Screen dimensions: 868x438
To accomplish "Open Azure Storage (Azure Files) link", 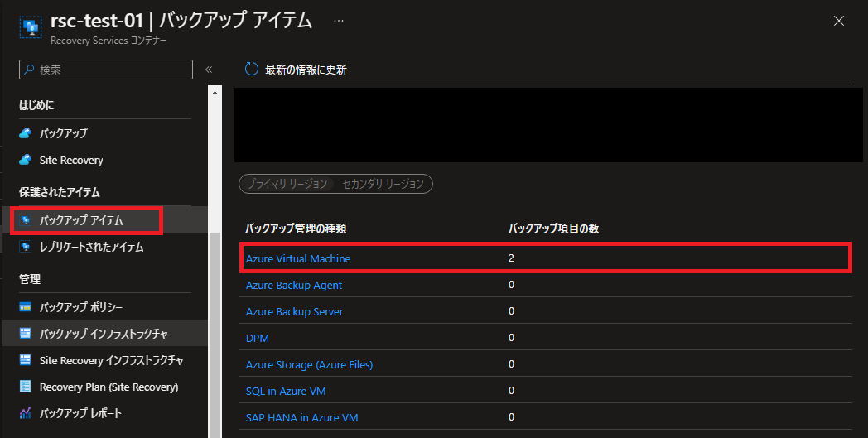I will [x=310, y=365].
